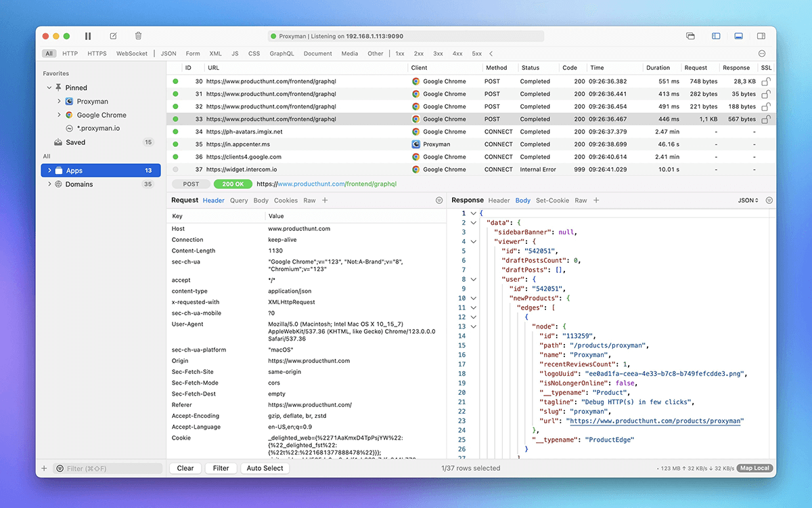
Task: Fold the "user" object at line 8
Action: click(x=473, y=279)
